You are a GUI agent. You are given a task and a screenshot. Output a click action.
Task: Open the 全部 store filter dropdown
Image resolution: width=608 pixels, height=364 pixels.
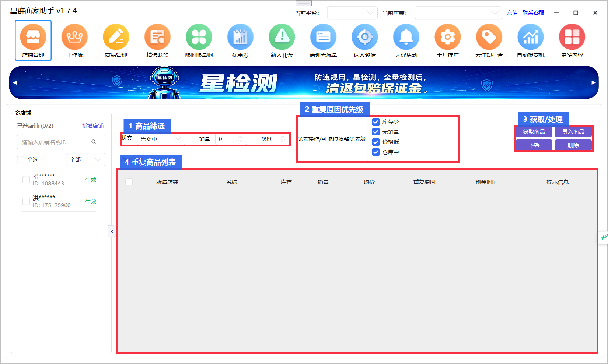coord(85,160)
